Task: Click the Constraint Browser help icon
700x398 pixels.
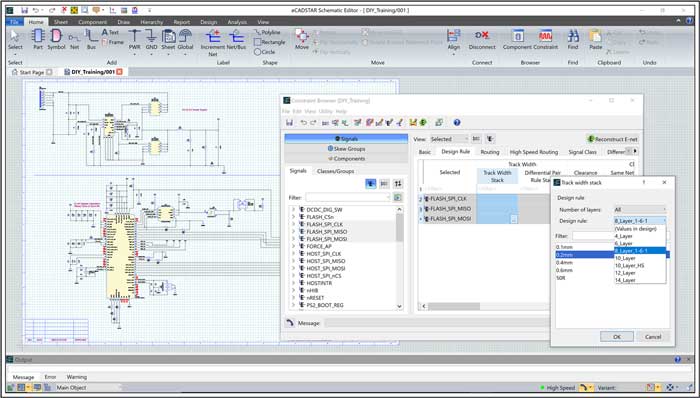Action: click(x=457, y=122)
